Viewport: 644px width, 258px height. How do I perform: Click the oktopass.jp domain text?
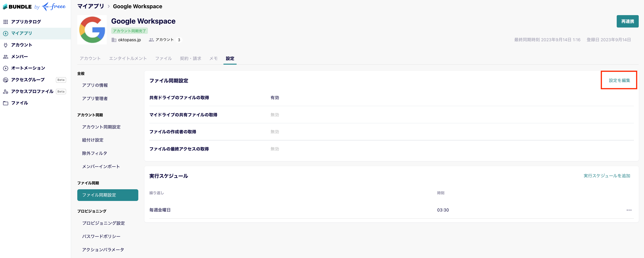tap(129, 40)
